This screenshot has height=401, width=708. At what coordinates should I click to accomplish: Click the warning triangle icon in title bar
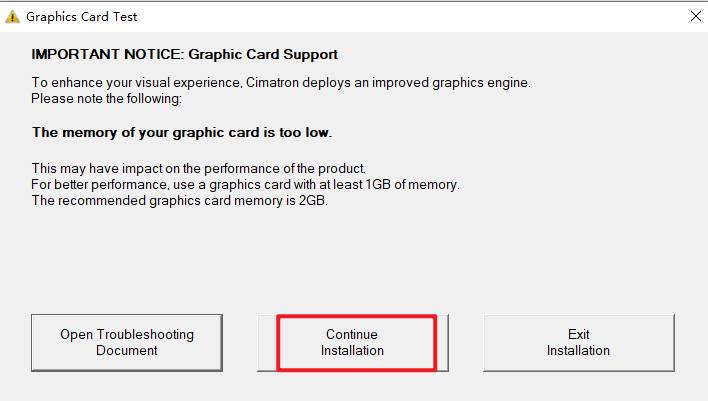click(12, 16)
